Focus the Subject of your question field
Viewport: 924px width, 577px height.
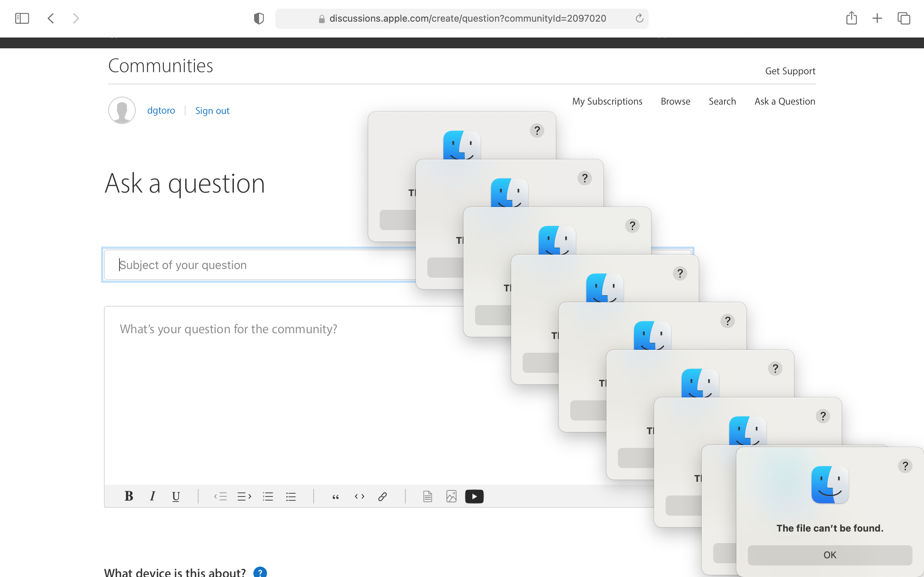tap(260, 265)
